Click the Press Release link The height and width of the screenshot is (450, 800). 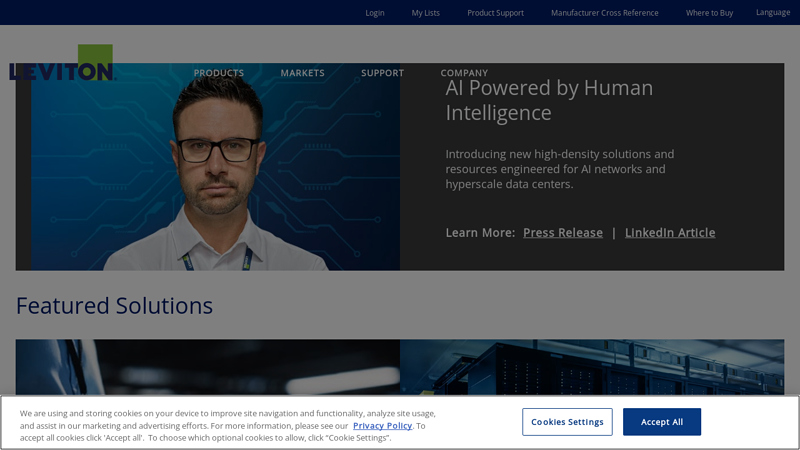[562, 233]
